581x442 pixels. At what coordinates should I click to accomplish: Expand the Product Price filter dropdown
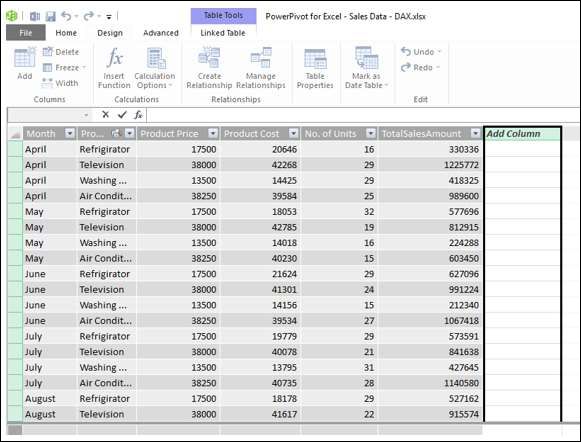213,133
